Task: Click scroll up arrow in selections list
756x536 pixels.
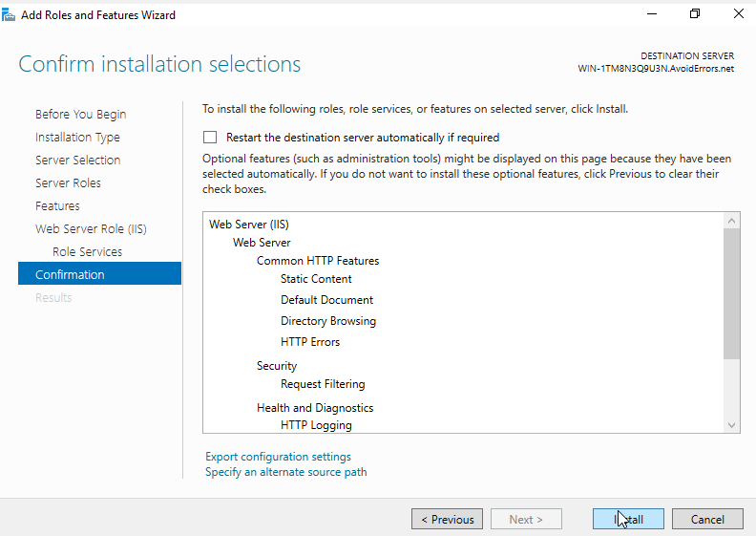Action: click(x=731, y=221)
